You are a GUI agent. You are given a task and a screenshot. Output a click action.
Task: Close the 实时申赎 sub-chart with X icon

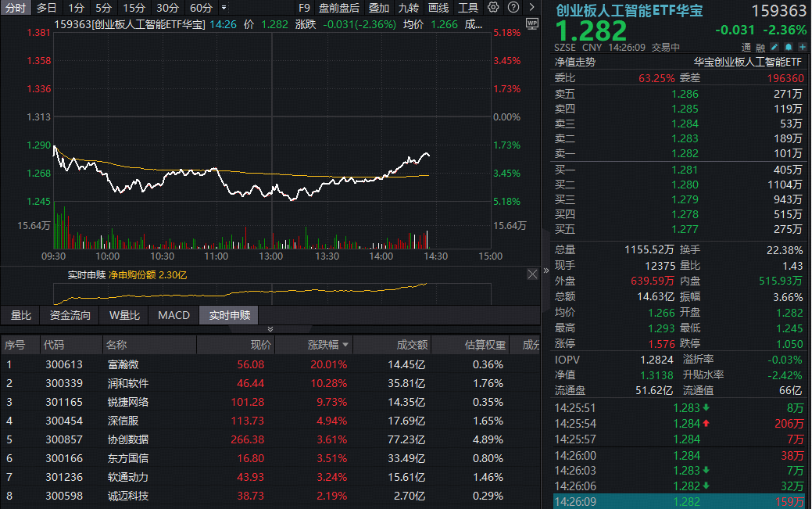[x=532, y=274]
